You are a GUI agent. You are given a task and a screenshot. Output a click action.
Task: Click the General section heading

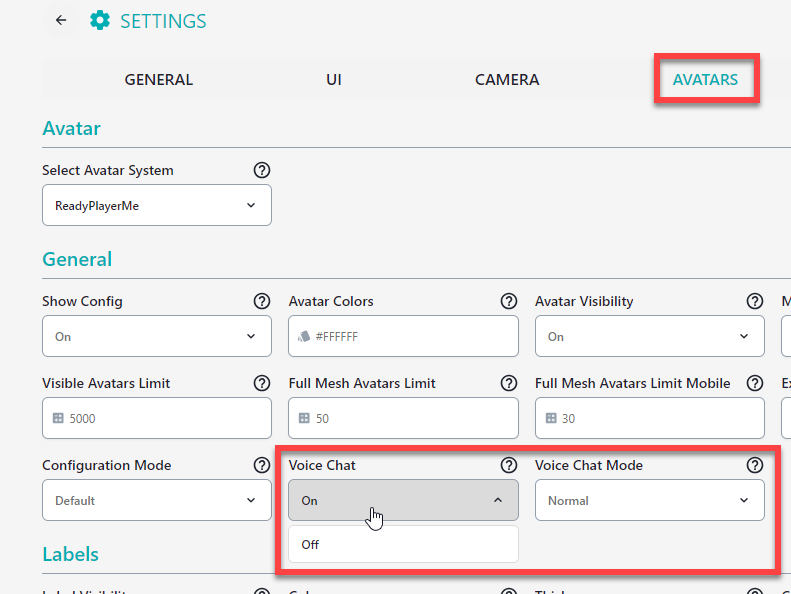(77, 259)
